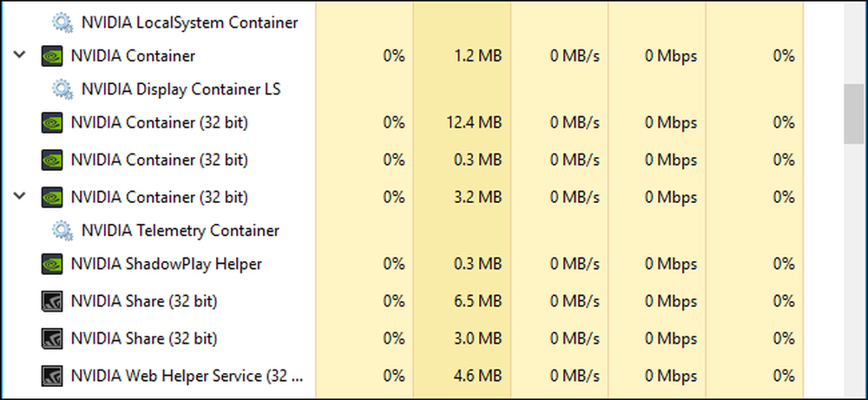
Task: Select the NVIDIA Web Helper Service process name
Action: tap(187, 377)
